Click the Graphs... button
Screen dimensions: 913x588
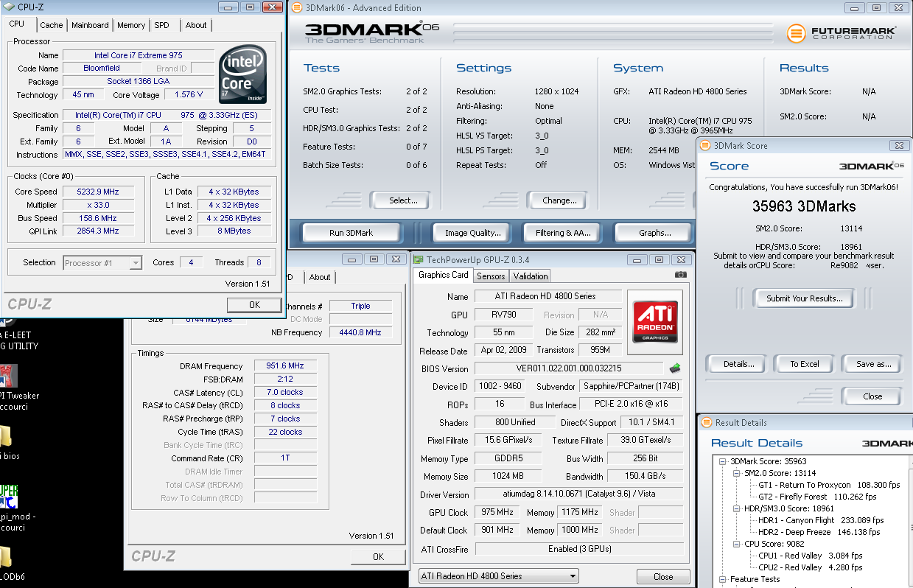point(654,233)
